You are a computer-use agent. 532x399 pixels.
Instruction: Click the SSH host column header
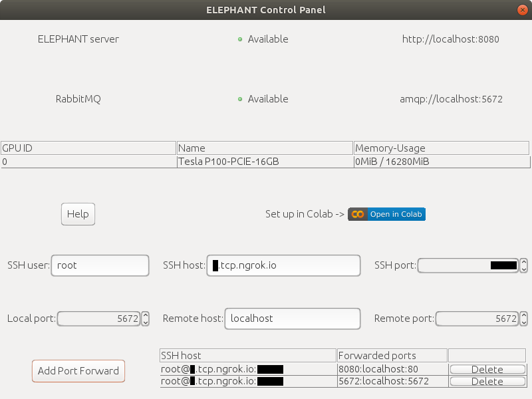247,356
